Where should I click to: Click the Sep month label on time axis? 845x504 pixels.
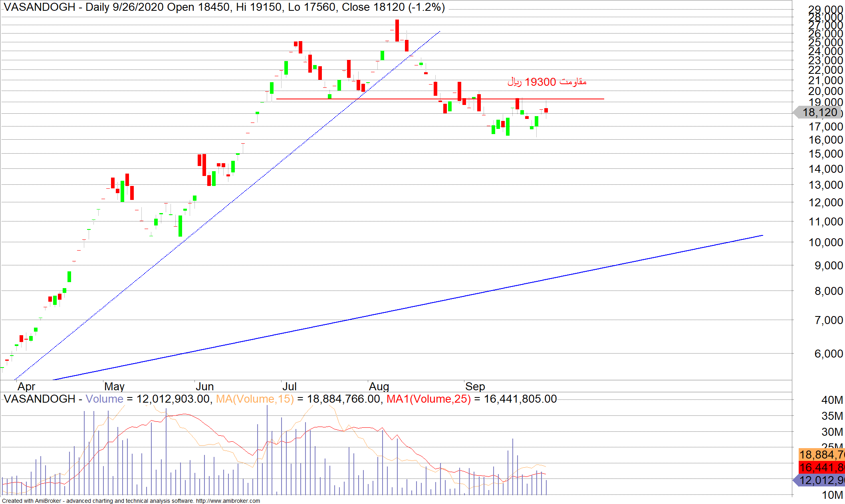tap(475, 386)
